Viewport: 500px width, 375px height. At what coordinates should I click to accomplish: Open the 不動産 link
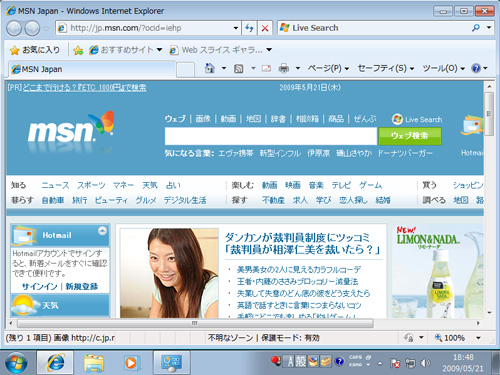point(273,200)
